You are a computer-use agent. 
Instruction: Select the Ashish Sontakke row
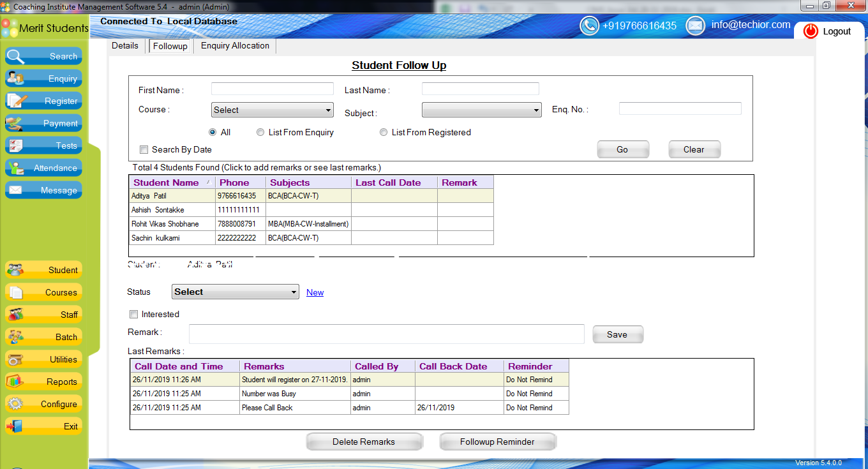point(311,210)
